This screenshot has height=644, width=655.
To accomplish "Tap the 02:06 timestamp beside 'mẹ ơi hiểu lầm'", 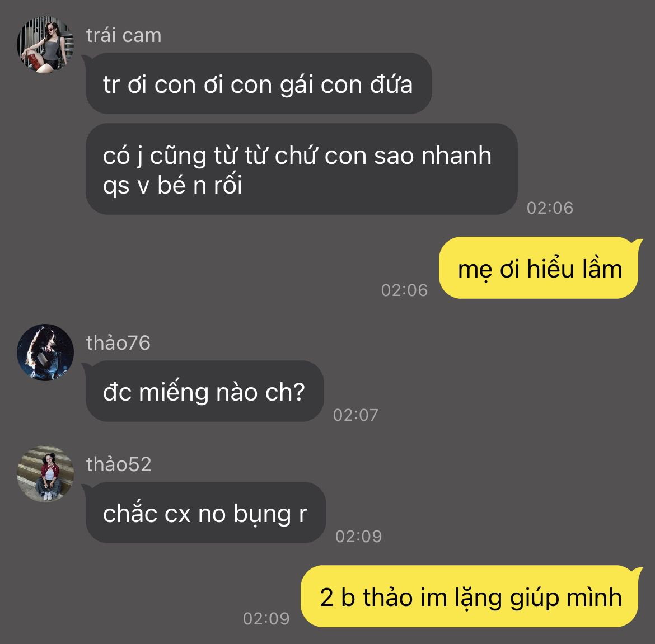I will pyautogui.click(x=404, y=290).
